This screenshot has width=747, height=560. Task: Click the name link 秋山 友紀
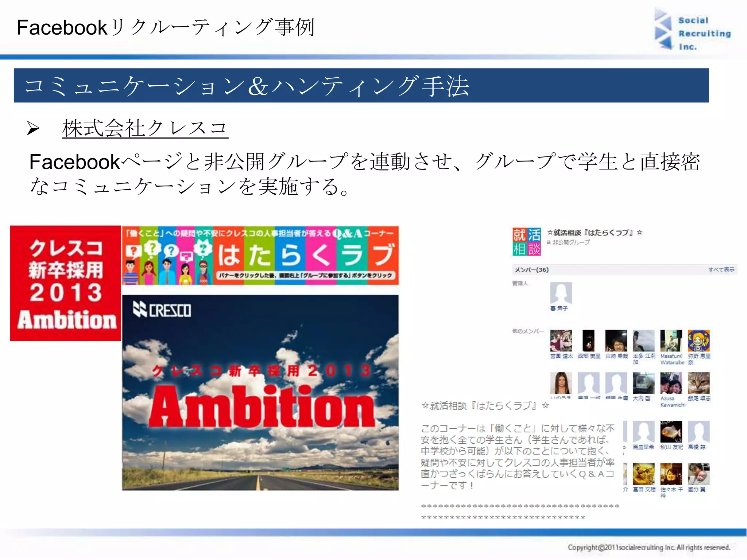click(x=671, y=447)
